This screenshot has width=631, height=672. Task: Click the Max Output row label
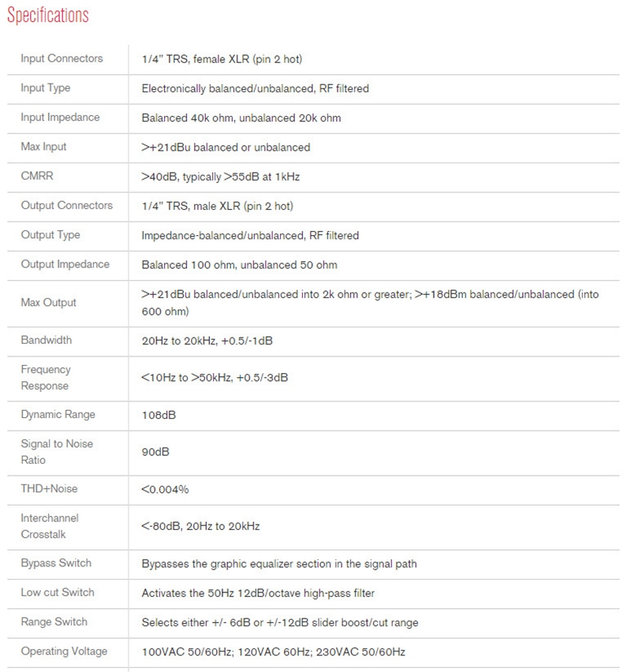point(48,303)
